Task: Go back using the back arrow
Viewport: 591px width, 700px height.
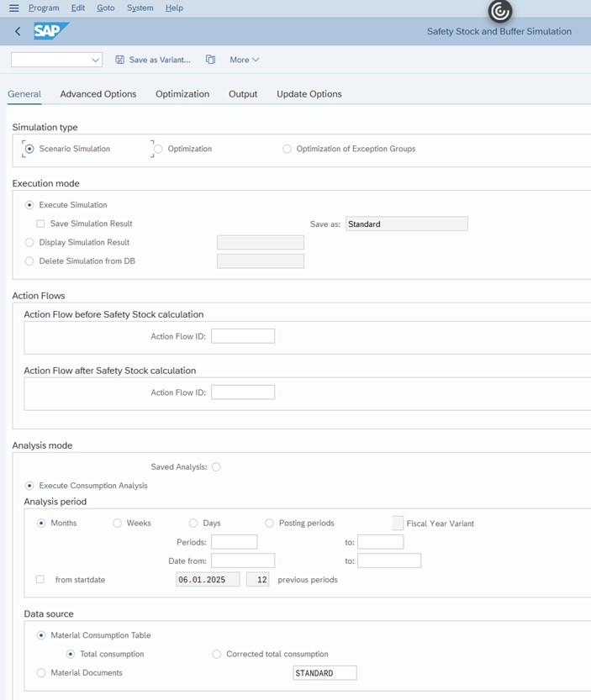Action: click(x=18, y=31)
